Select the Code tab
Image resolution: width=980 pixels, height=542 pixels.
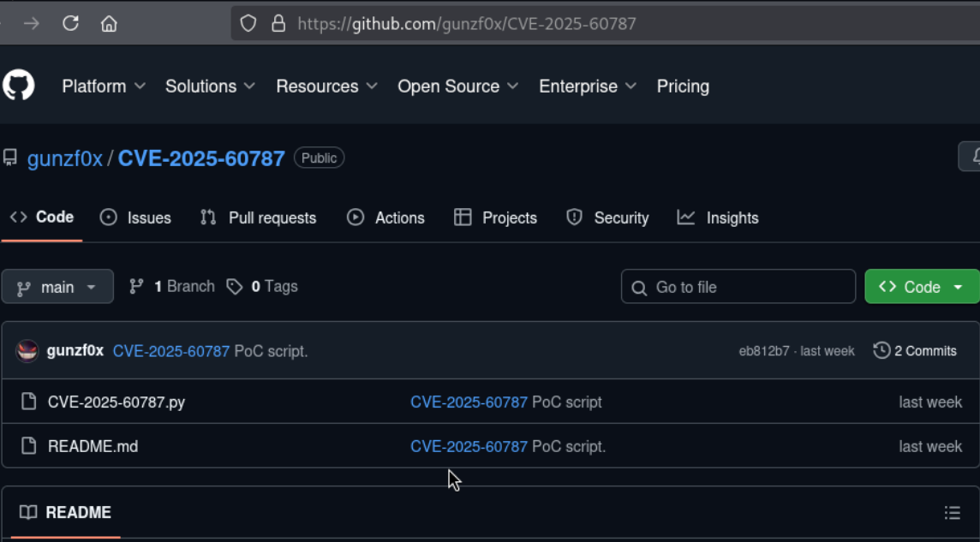(42, 217)
